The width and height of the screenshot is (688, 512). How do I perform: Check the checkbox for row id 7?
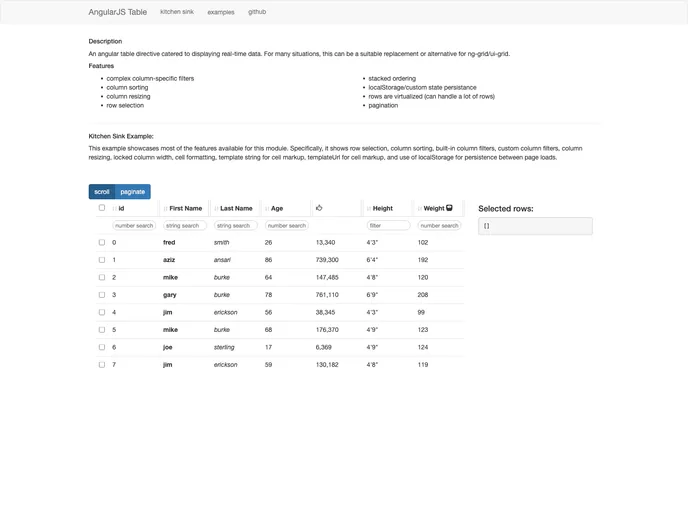click(102, 365)
